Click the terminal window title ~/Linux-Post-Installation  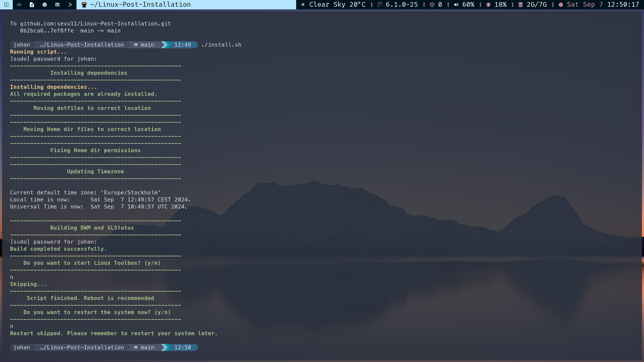click(141, 5)
